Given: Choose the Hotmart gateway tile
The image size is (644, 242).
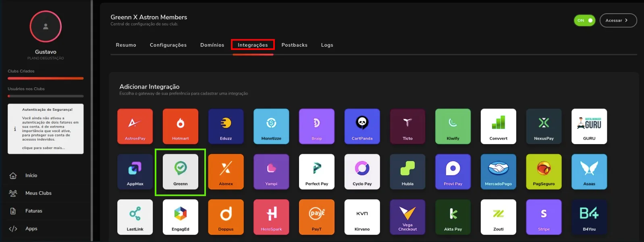Looking at the screenshot, I should (x=181, y=126).
